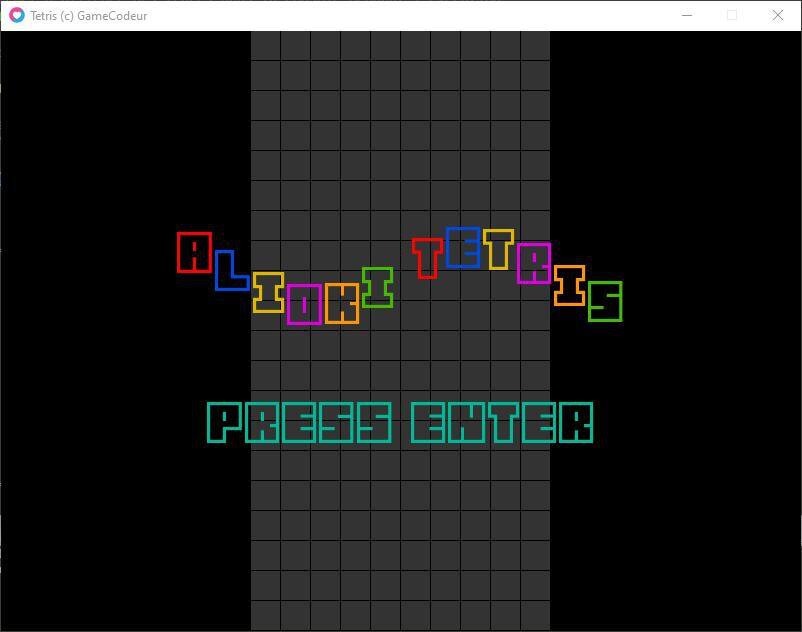Click the orange letter K block
Screen dimensions: 802x632
(x=342, y=304)
